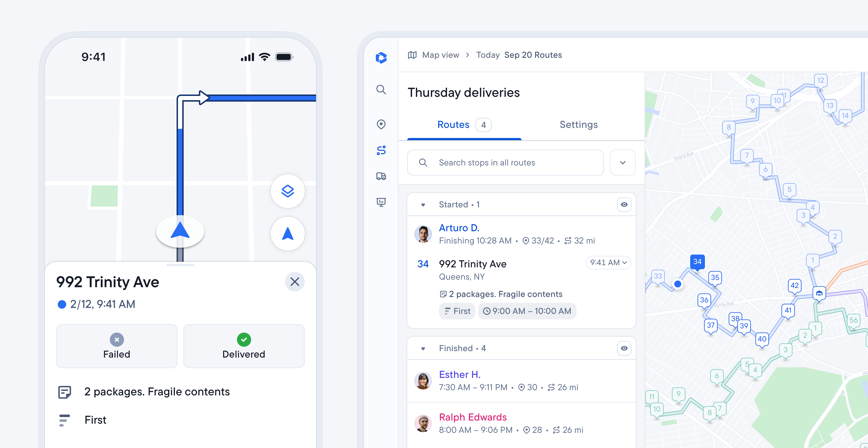Viewport: 868px width, 448px height.
Task: Click map stop marker 37
Action: click(711, 326)
